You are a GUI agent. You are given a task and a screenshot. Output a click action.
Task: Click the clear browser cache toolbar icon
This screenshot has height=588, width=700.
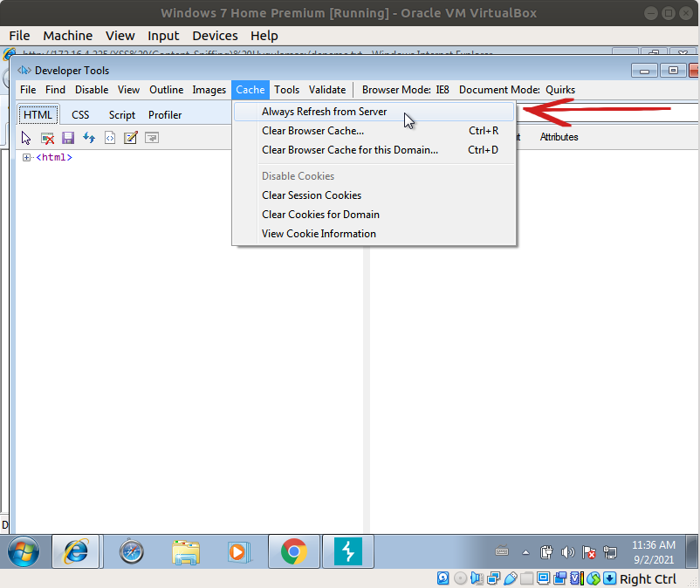pos(47,138)
